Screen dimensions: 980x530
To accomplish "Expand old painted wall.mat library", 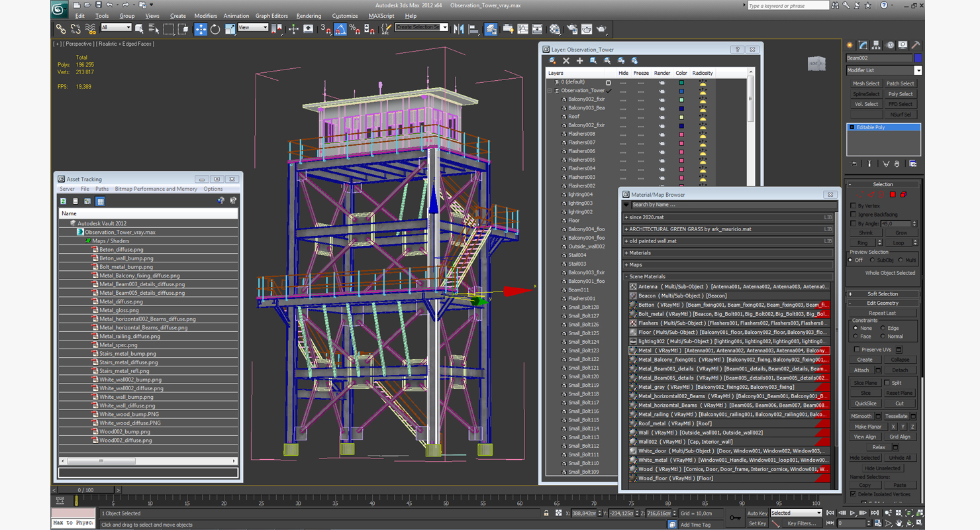I will tap(626, 241).
